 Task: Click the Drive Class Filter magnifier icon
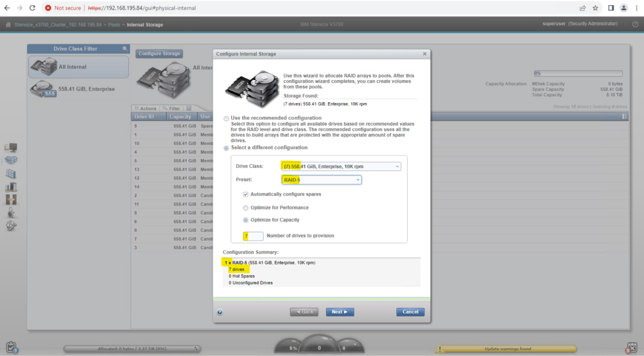click(x=125, y=49)
